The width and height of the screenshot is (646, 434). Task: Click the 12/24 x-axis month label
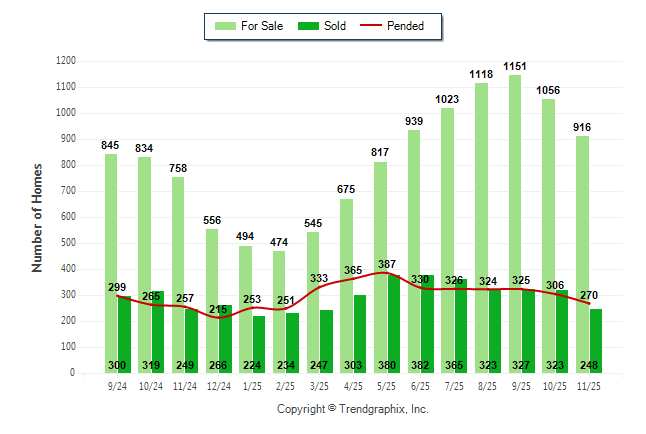(218, 385)
